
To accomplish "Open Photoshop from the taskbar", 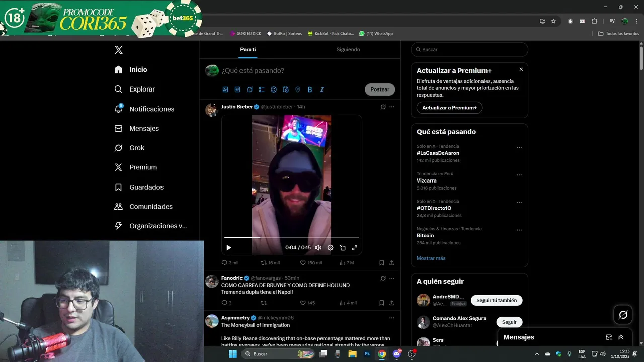I will 367,354.
